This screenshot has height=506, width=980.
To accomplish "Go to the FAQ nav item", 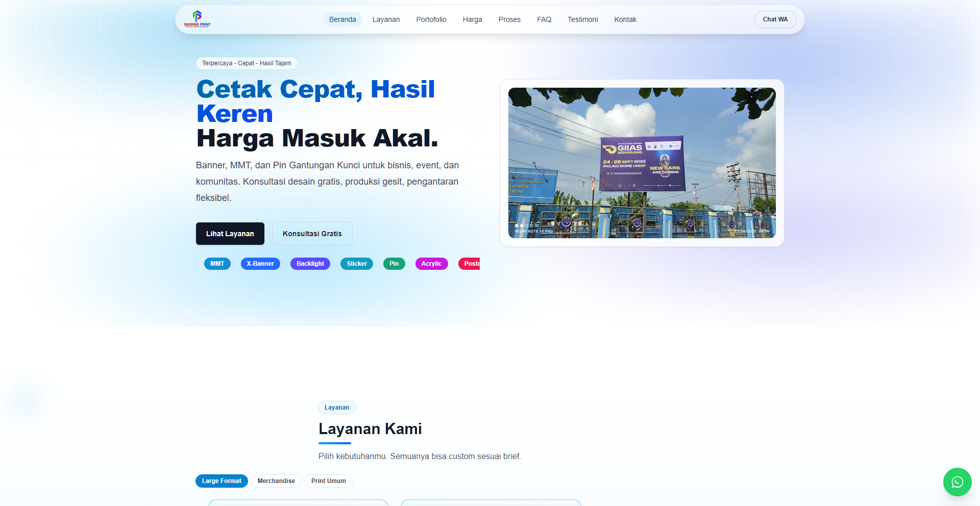I will pos(544,19).
